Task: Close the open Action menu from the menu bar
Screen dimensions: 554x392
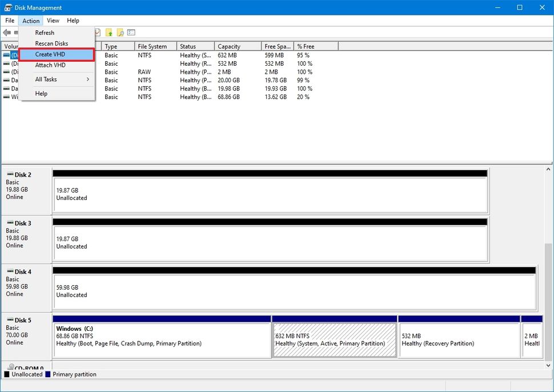Action: [31, 21]
